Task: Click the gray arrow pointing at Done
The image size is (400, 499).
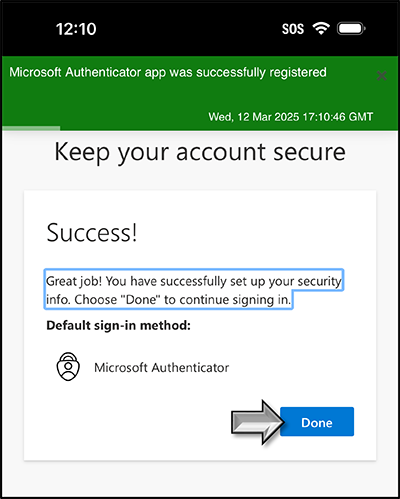Action: pos(258,422)
